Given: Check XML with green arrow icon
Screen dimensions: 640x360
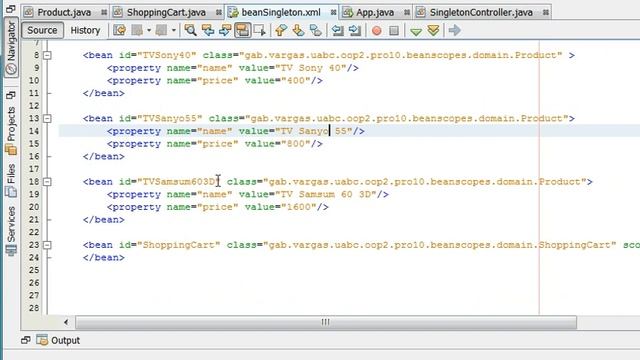Looking at the screenshot, I should tap(416, 31).
